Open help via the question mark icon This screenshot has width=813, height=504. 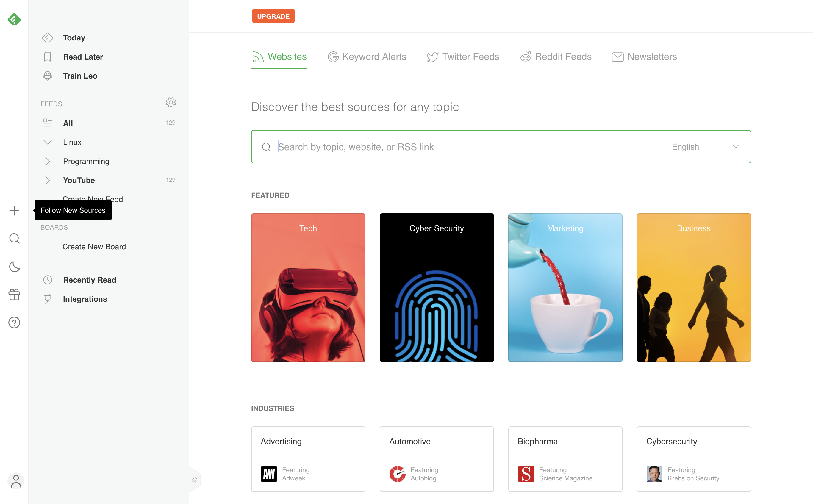pos(14,322)
